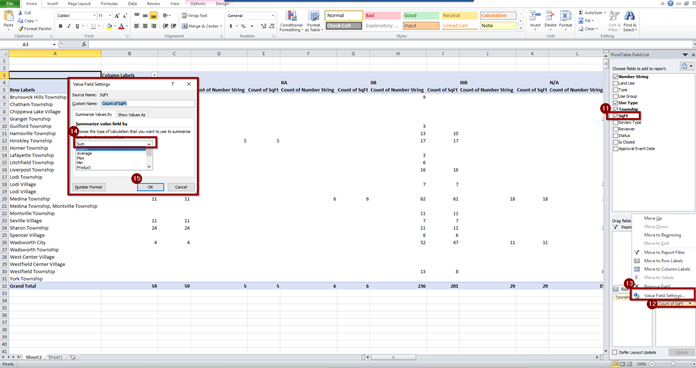Apply the Bad cell style
Image resolution: width=696 pixels, height=368 pixels.
point(383,16)
